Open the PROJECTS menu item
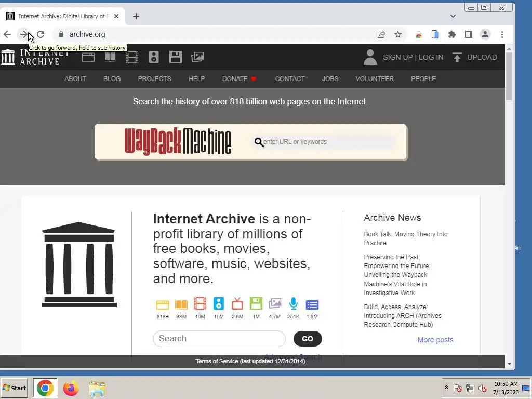The height and width of the screenshot is (399, 532). [x=154, y=79]
